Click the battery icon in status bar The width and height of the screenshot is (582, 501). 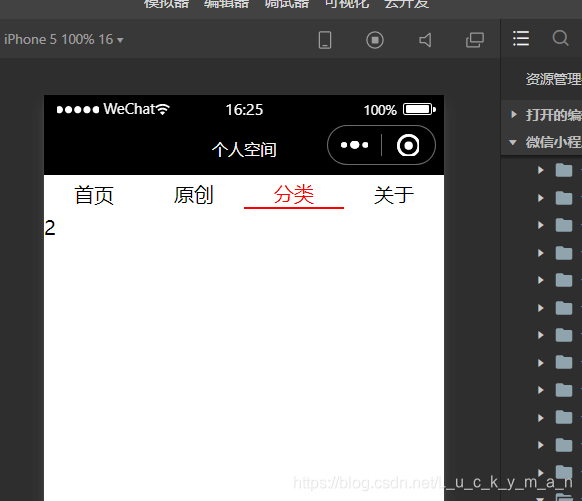419,109
